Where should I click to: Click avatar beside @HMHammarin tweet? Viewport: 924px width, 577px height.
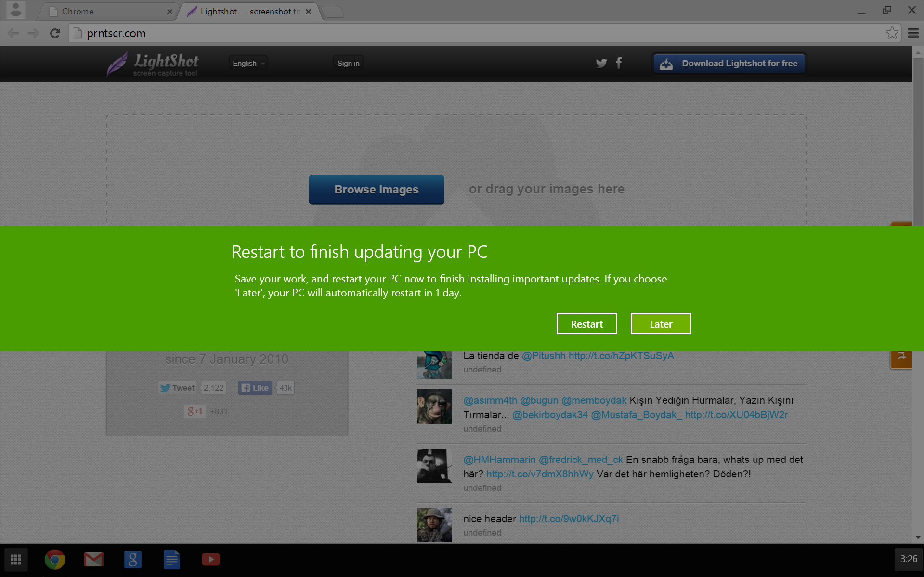point(434,466)
